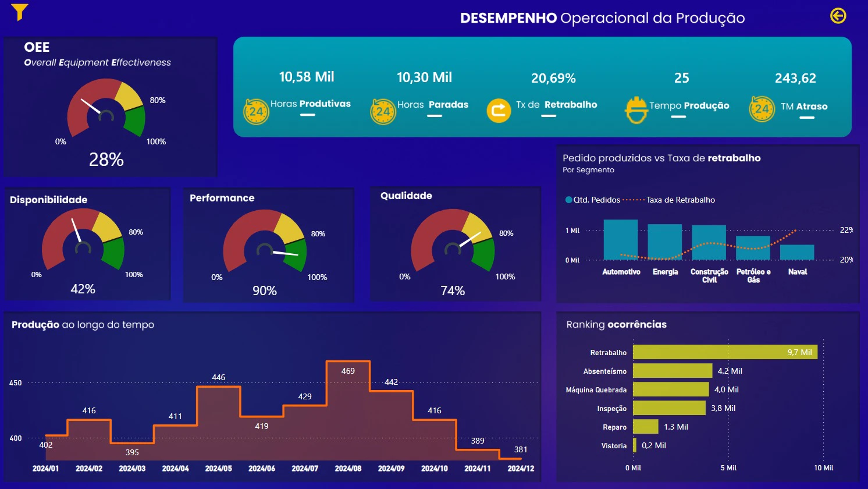The height and width of the screenshot is (489, 868).
Task: Toggle the Qtd. Pedidos legend marker
Action: pos(568,200)
